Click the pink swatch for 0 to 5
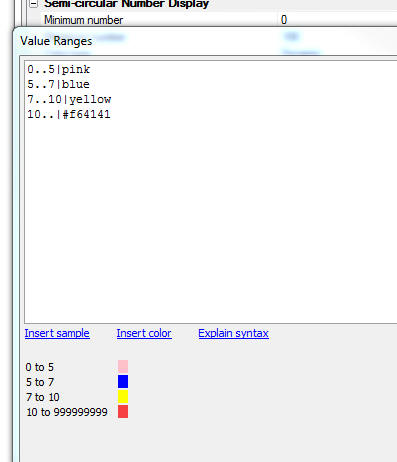The image size is (397, 462). coord(123,367)
